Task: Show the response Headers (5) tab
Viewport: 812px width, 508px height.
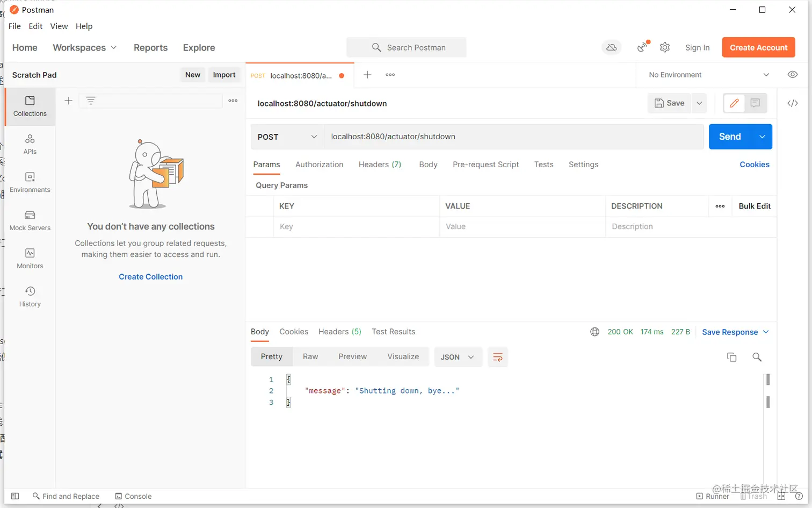Action: click(340, 332)
